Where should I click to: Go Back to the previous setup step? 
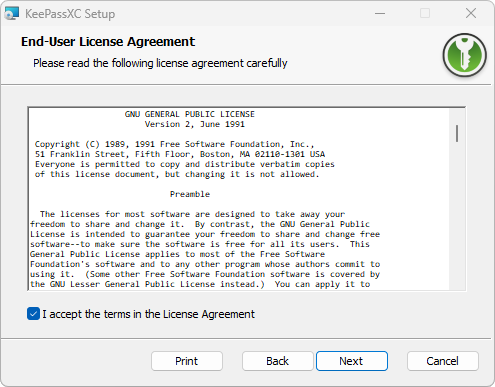[x=278, y=361]
